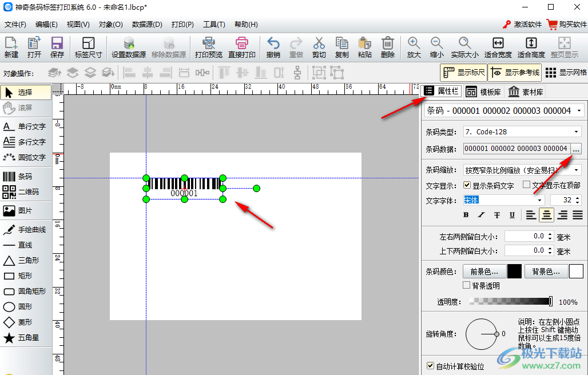Click the 条码数据 ... browse button
Screen dimensions: 588x375
[576, 149]
